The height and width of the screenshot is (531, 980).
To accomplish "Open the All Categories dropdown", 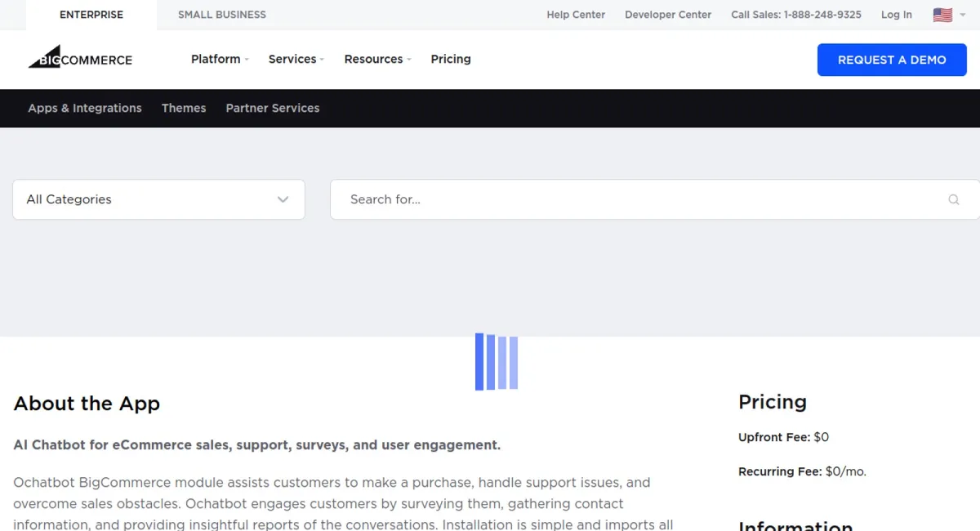I will [x=158, y=199].
